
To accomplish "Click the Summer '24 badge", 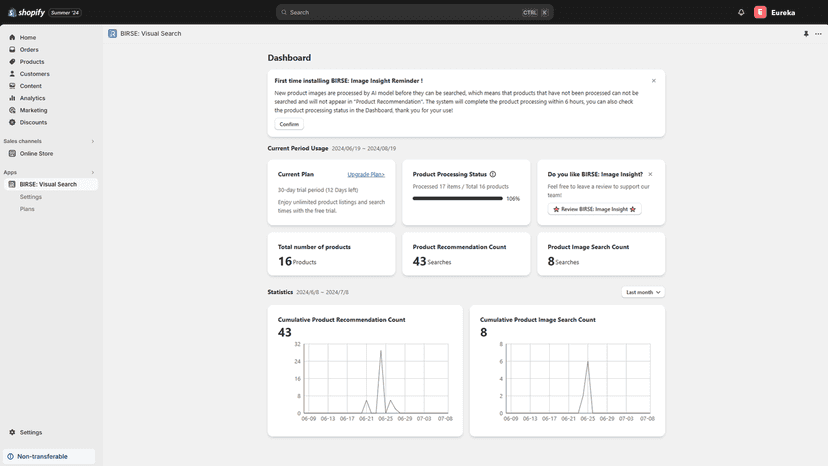I will click(x=65, y=13).
